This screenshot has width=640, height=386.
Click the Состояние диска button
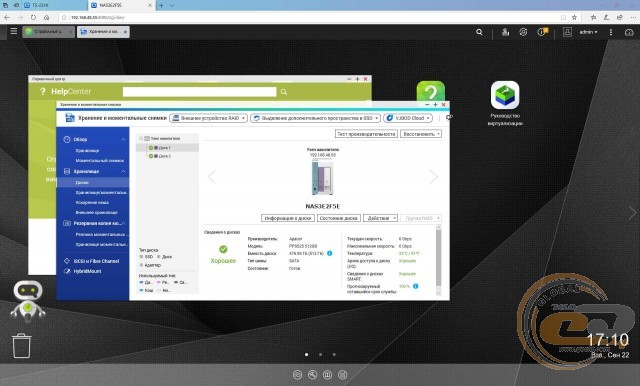click(x=339, y=218)
